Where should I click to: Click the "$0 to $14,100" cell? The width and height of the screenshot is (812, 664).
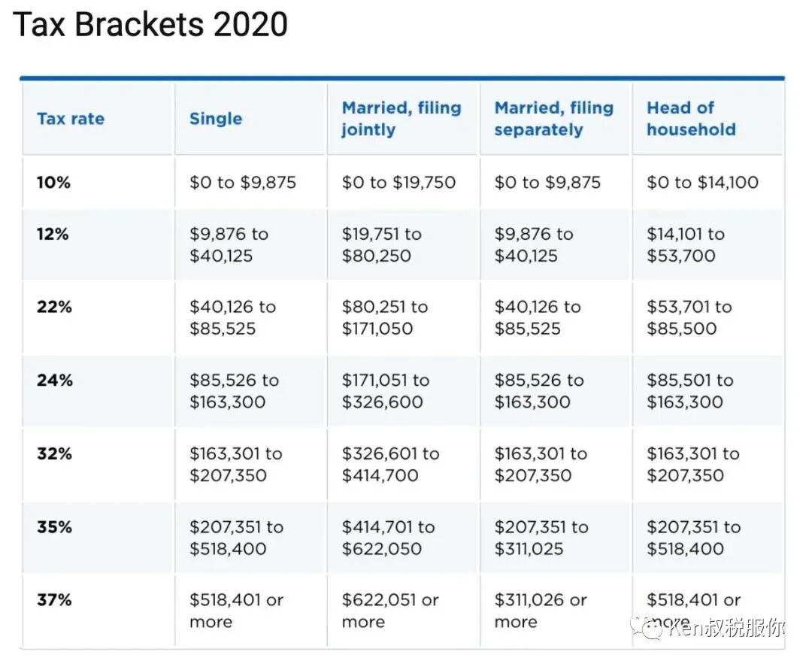click(702, 182)
